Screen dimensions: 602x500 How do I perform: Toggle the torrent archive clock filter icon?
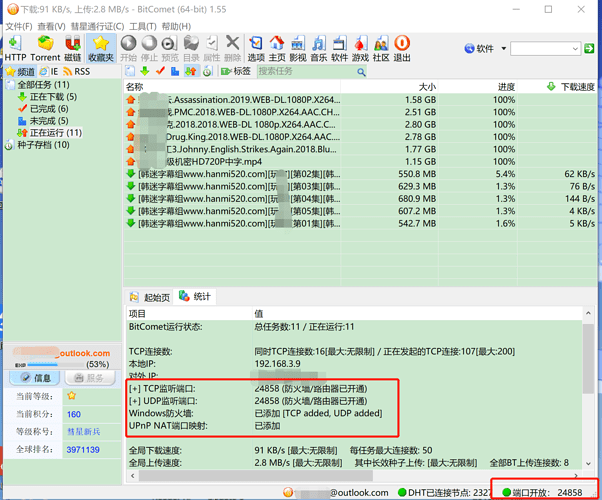click(208, 71)
